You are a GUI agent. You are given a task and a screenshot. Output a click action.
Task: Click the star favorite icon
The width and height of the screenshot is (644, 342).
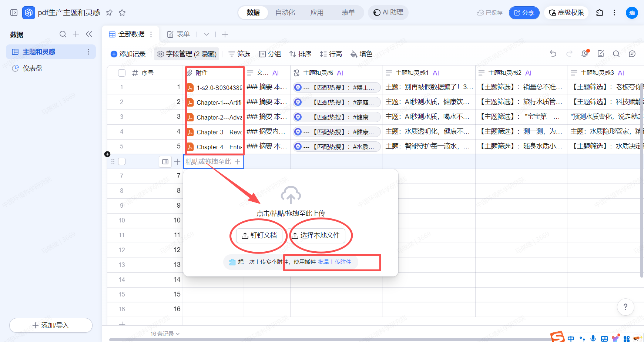tap(122, 13)
